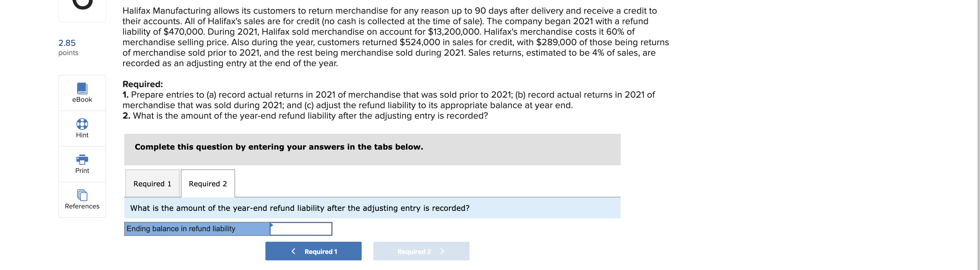Switch to the Required 1 tab
Screen dimensions: 980x270
152,183
